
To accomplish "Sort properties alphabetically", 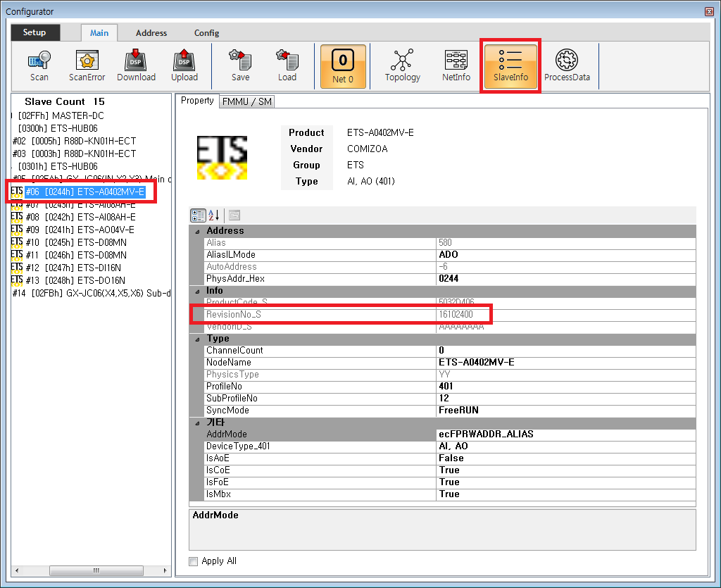I will pos(215,215).
